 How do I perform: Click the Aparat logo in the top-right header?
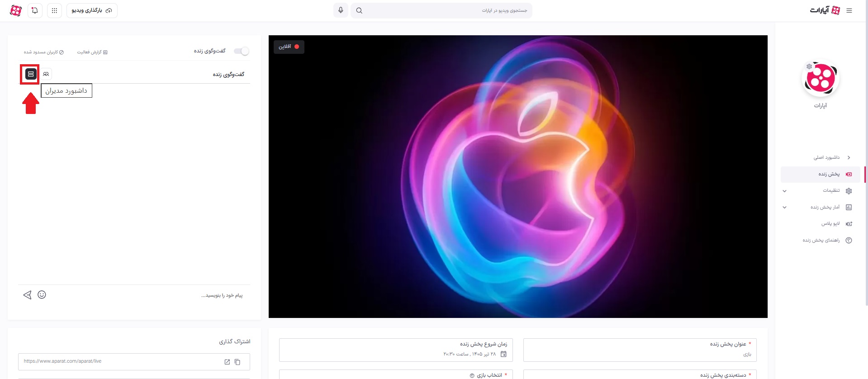825,10
